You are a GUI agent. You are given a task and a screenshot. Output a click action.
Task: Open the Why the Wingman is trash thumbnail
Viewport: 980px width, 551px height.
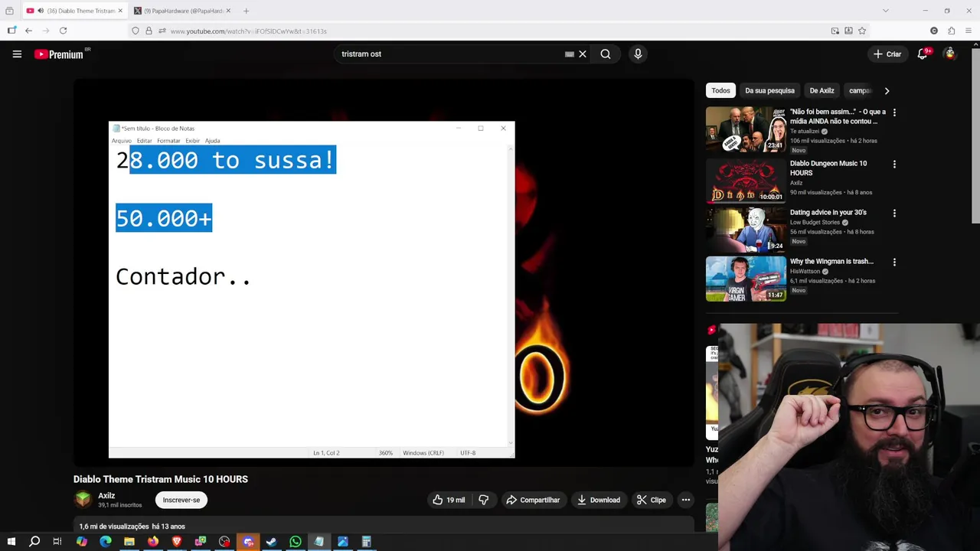[x=746, y=279]
